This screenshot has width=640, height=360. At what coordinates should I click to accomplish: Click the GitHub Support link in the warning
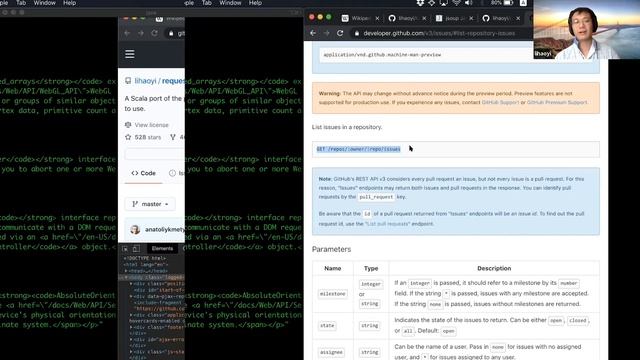pos(500,102)
